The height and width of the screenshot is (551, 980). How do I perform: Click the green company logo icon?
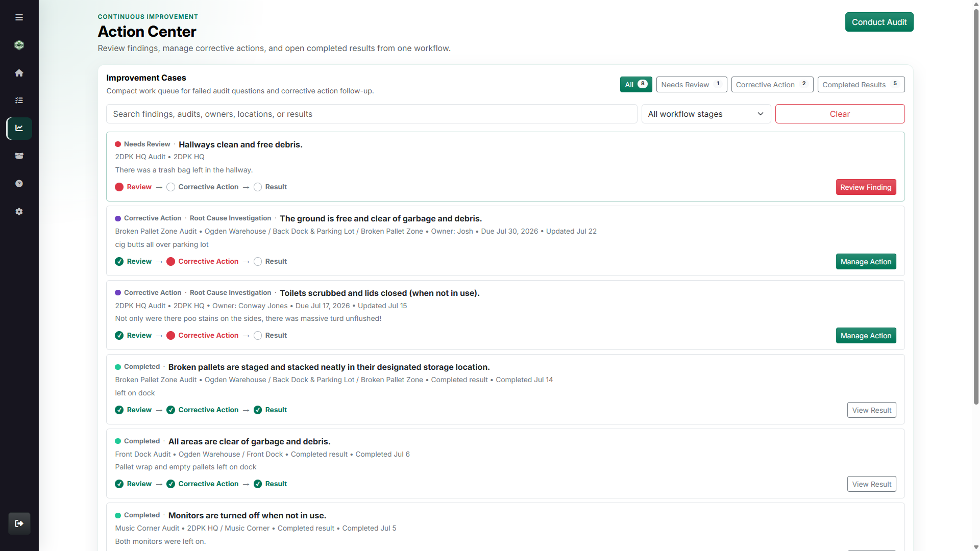pos(19,45)
